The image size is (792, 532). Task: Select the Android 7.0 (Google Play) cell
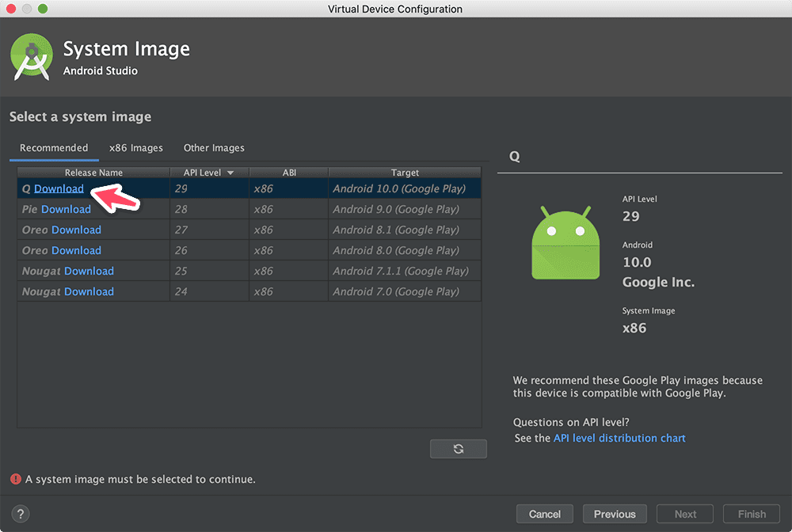[405, 292]
